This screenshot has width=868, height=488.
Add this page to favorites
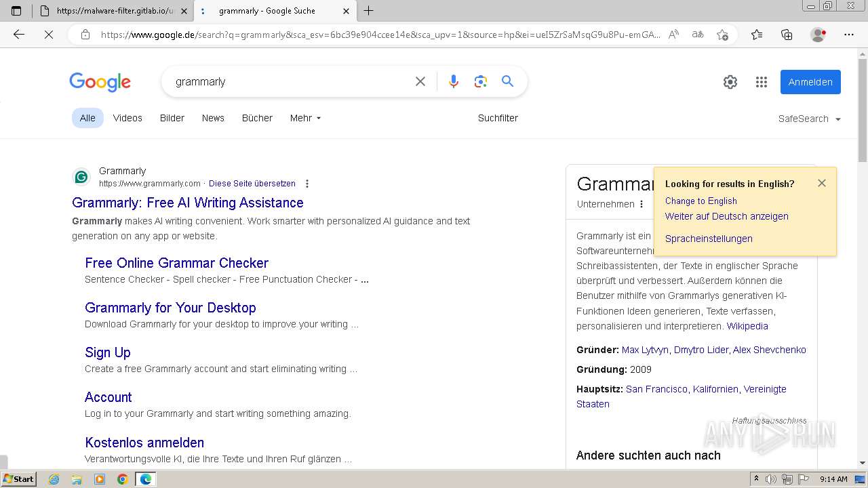point(722,35)
